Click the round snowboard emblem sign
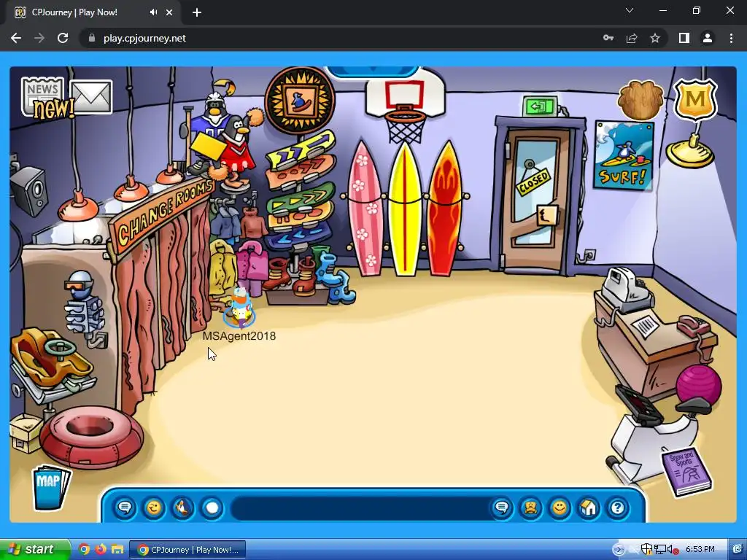Screen dimensions: 747x560 [300, 101]
